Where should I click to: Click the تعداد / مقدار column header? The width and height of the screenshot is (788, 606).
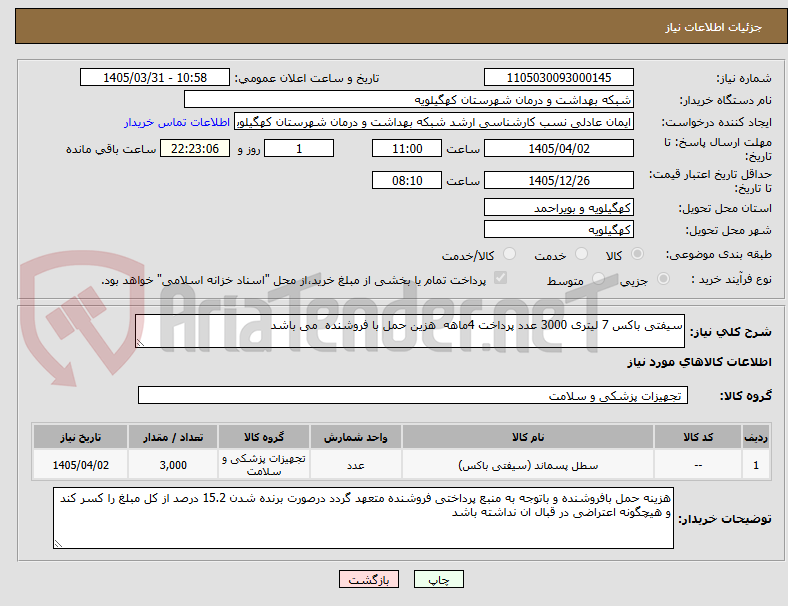(x=173, y=437)
